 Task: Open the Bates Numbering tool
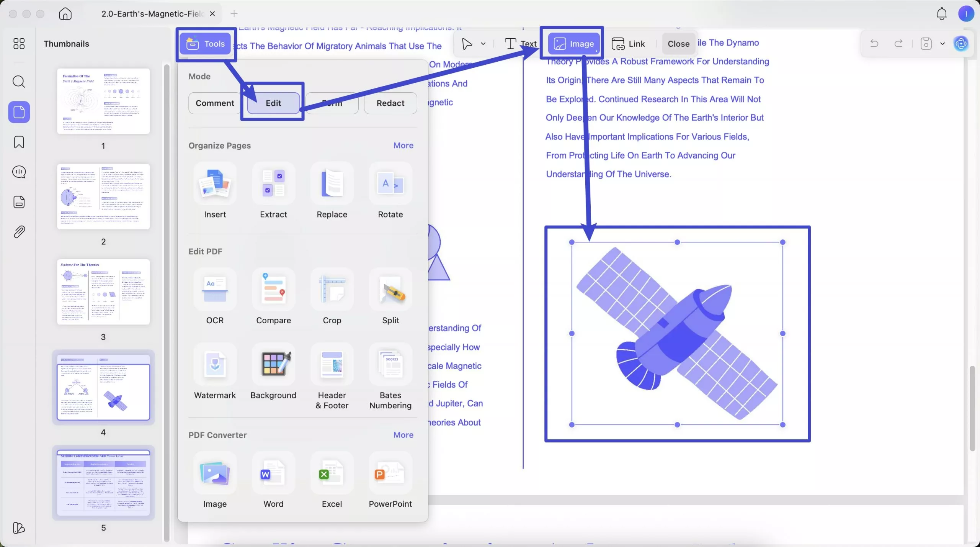(x=390, y=364)
